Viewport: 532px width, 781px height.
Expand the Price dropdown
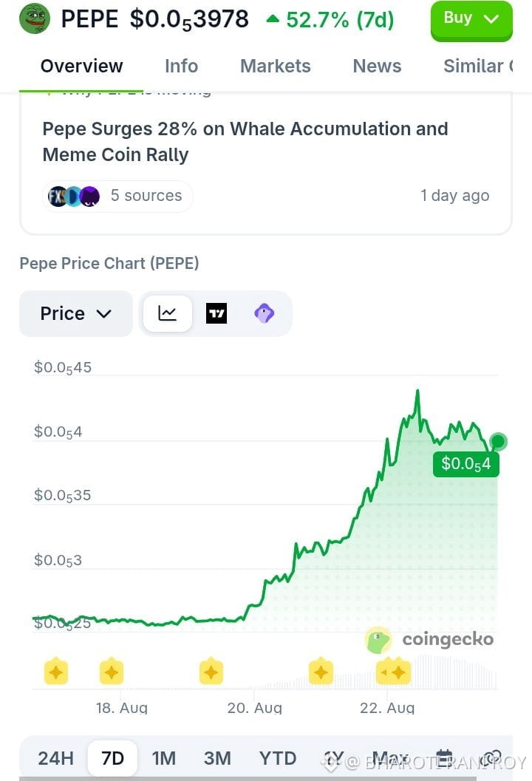pyautogui.click(x=75, y=313)
